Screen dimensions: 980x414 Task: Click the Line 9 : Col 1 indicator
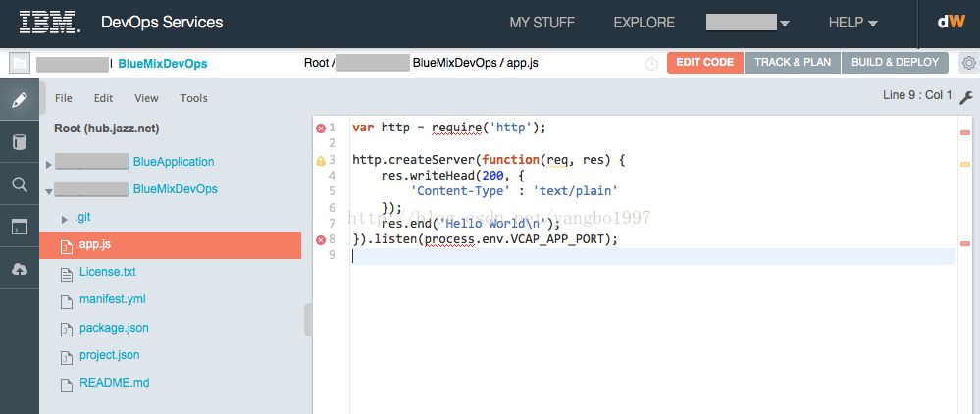[x=917, y=96]
